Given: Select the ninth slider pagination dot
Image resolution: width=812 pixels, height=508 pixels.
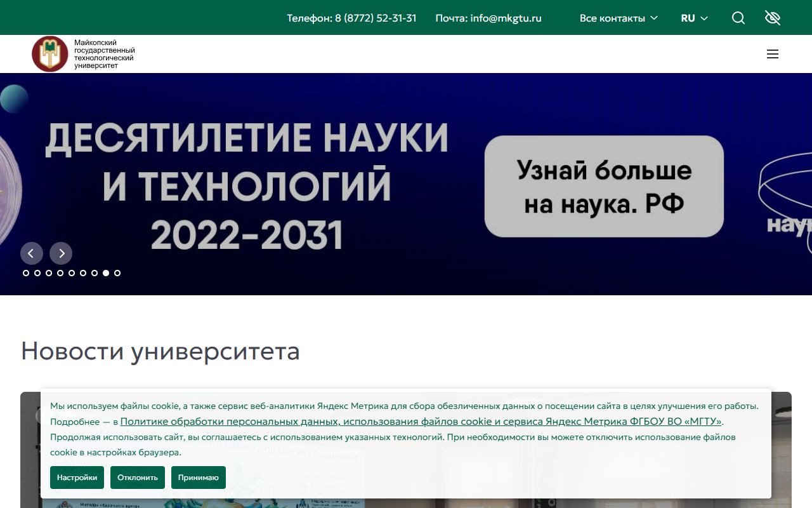Looking at the screenshot, I should pos(117,273).
